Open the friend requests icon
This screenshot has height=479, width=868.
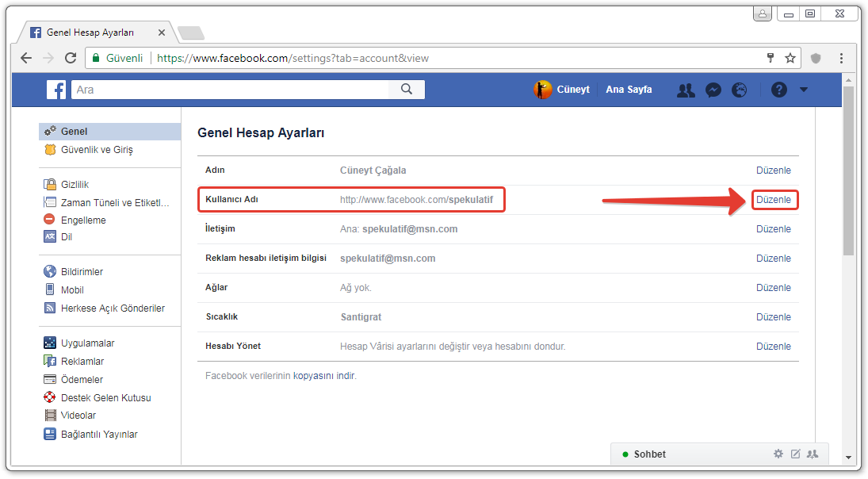click(686, 90)
